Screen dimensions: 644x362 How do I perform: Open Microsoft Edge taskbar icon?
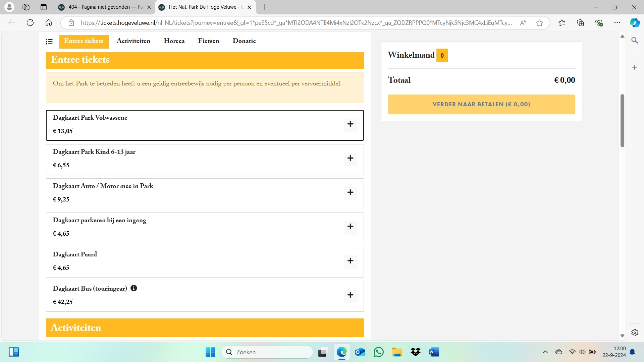pos(342,352)
